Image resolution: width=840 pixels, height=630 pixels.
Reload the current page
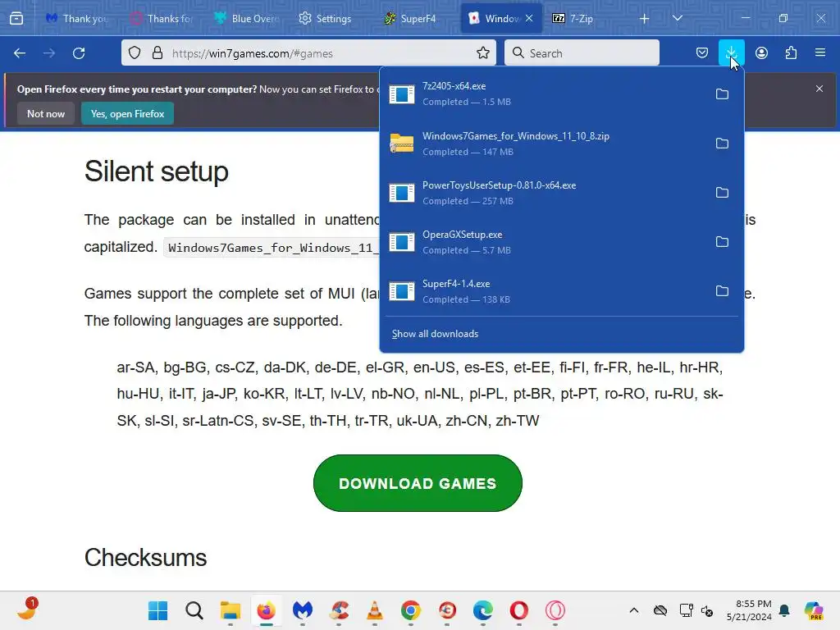(x=79, y=53)
